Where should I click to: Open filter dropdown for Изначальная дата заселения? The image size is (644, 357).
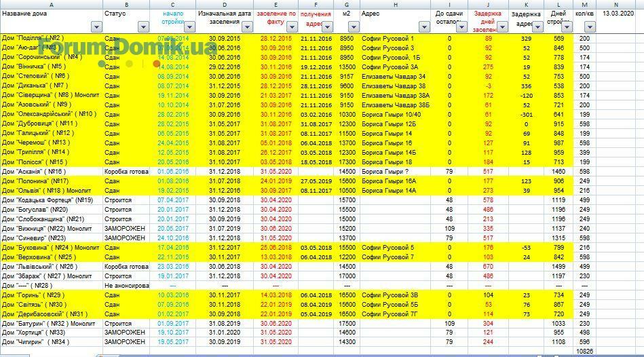click(x=247, y=27)
